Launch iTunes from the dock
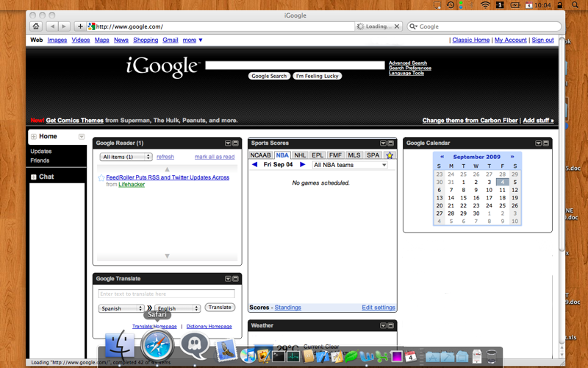Viewport: 588px width, 368px height. pos(248,355)
